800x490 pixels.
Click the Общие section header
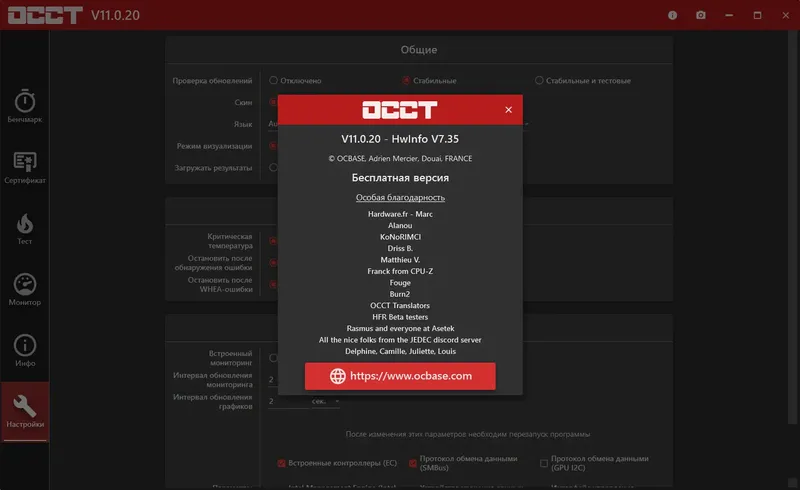419,50
